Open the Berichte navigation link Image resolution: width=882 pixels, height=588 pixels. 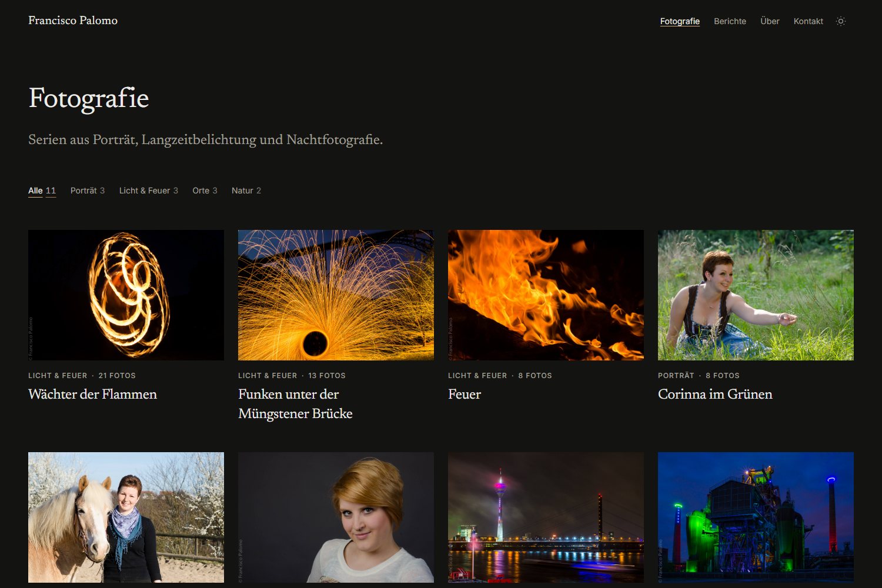point(730,21)
